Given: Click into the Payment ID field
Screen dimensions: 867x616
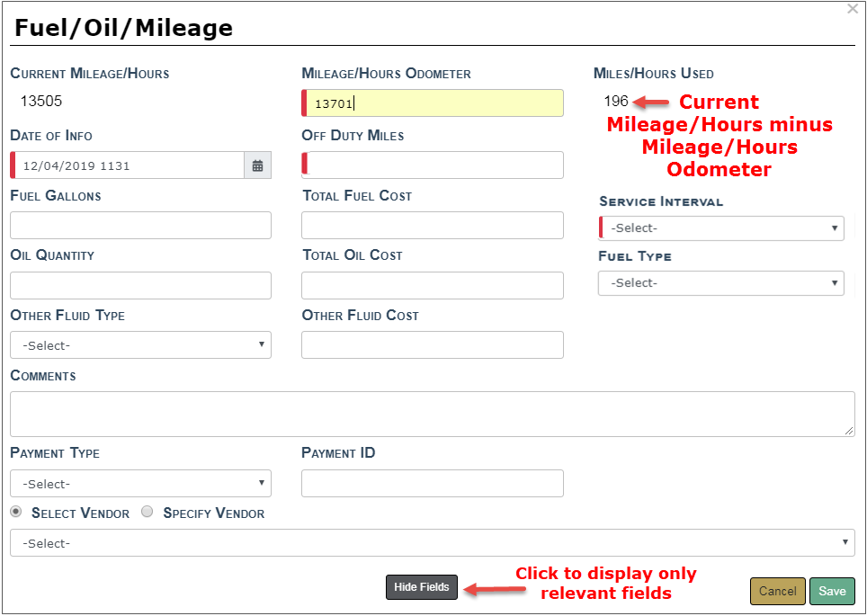Looking at the screenshot, I should [x=433, y=484].
